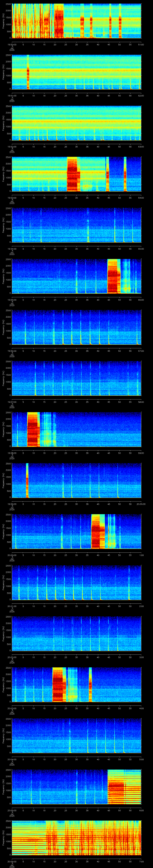Click the spectrogram beginning at 20:00:00
Screen dimensions: 153x868
pyautogui.click(x=77, y=531)
